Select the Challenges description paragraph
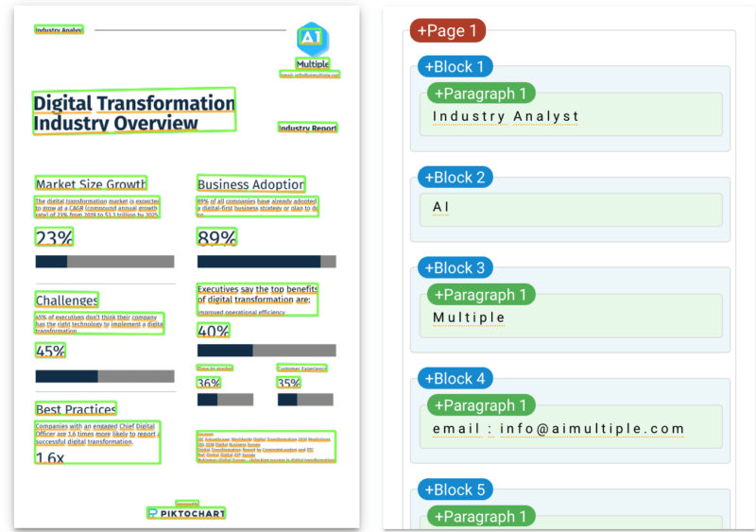Viewport: 756px width, 532px height. [99, 323]
